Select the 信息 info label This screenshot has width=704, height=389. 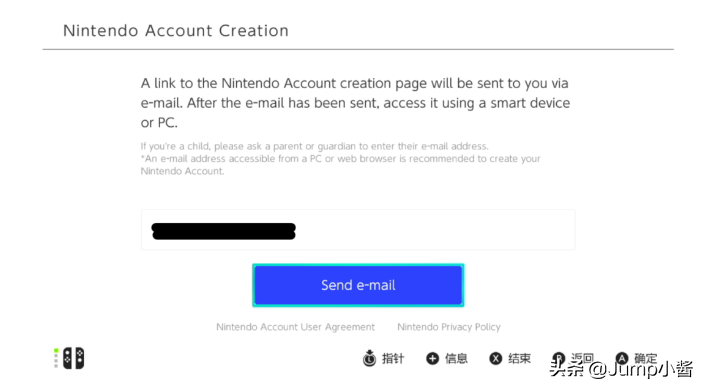pos(456,358)
